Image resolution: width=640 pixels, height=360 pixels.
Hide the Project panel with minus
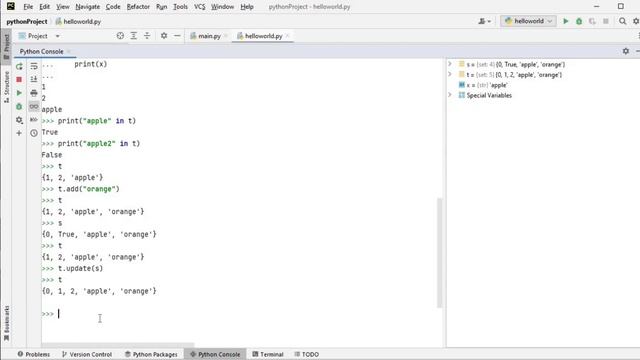point(177,36)
